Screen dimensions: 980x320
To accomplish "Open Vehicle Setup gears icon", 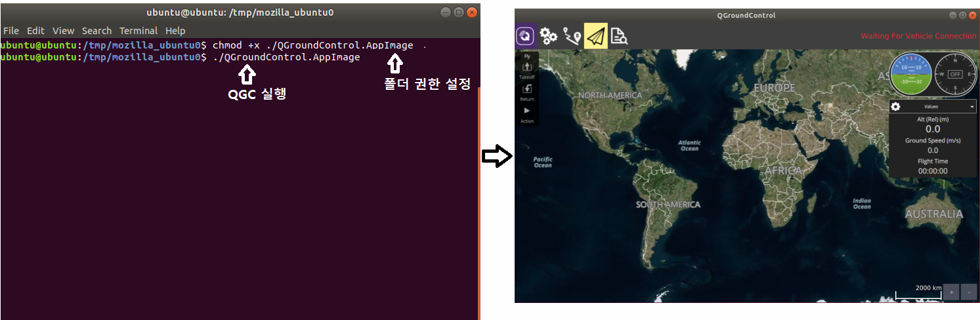I will [548, 36].
